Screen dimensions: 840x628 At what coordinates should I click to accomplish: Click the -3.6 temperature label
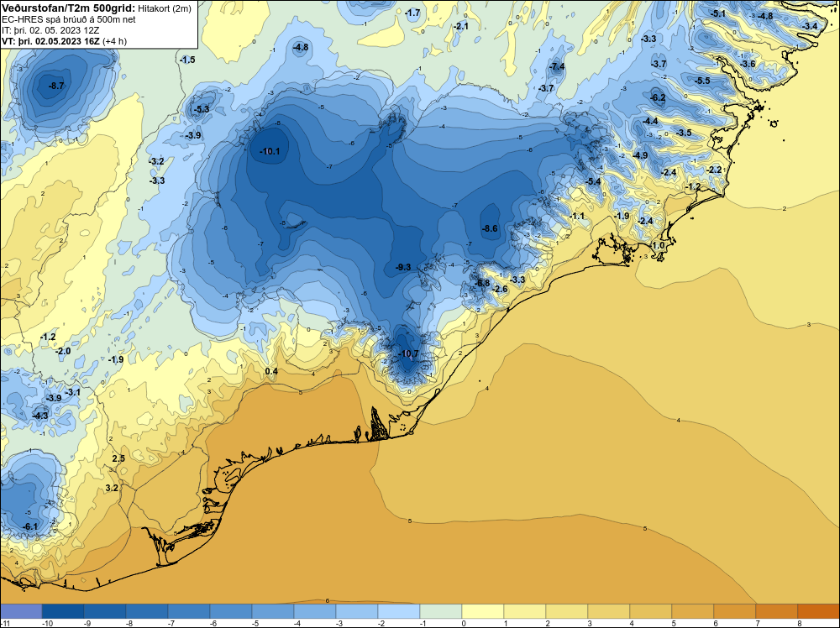click(748, 64)
